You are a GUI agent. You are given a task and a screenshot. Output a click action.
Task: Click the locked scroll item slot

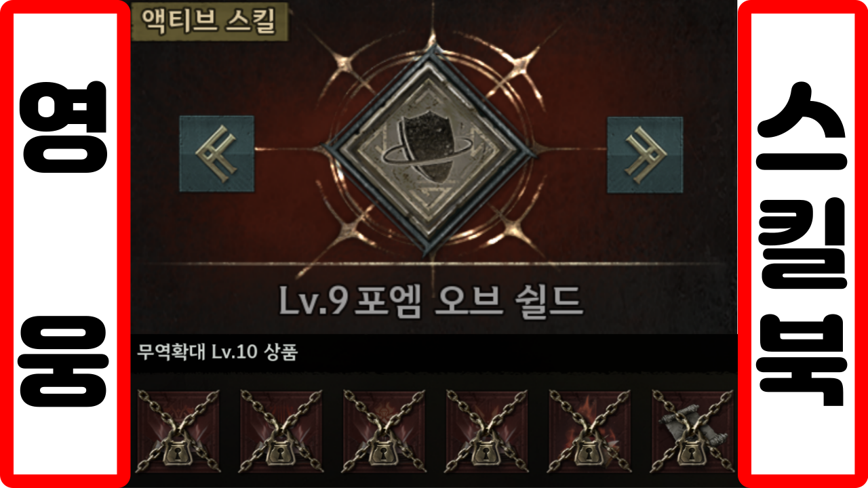[692, 431]
